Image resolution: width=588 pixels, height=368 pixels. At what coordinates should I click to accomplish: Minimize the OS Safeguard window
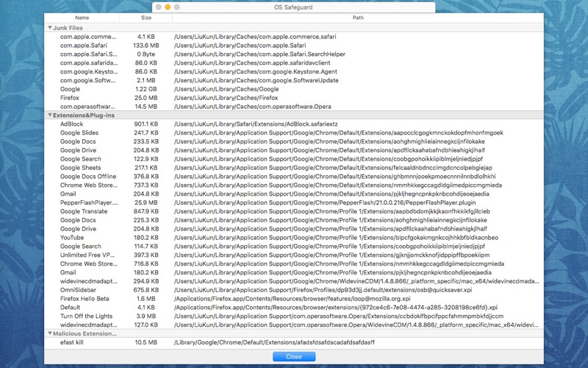point(168,7)
